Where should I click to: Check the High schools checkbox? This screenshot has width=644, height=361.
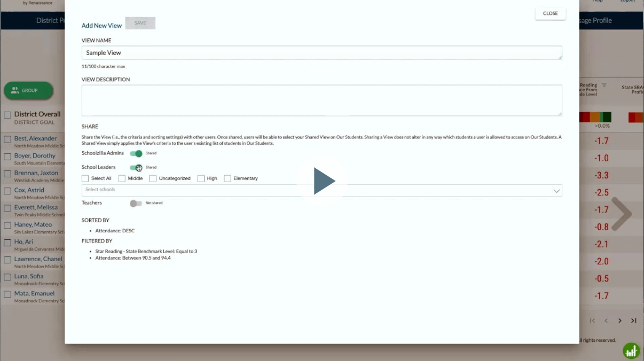201,178
